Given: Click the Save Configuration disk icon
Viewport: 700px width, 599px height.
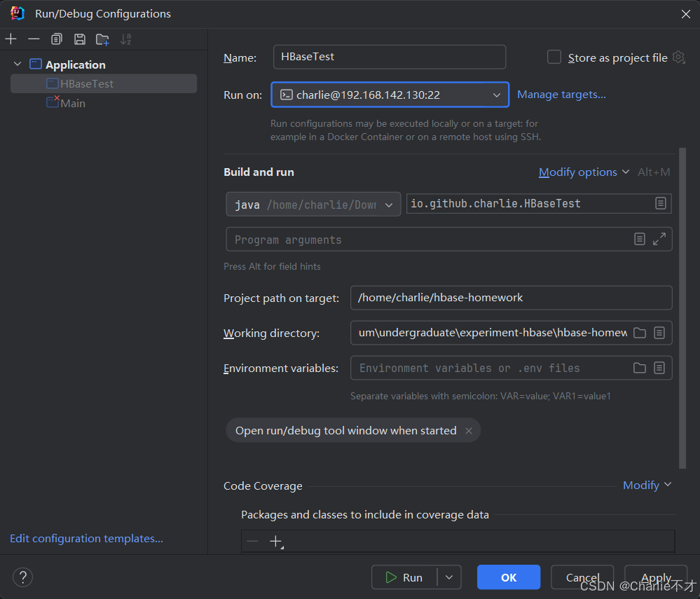Looking at the screenshot, I should (79, 39).
